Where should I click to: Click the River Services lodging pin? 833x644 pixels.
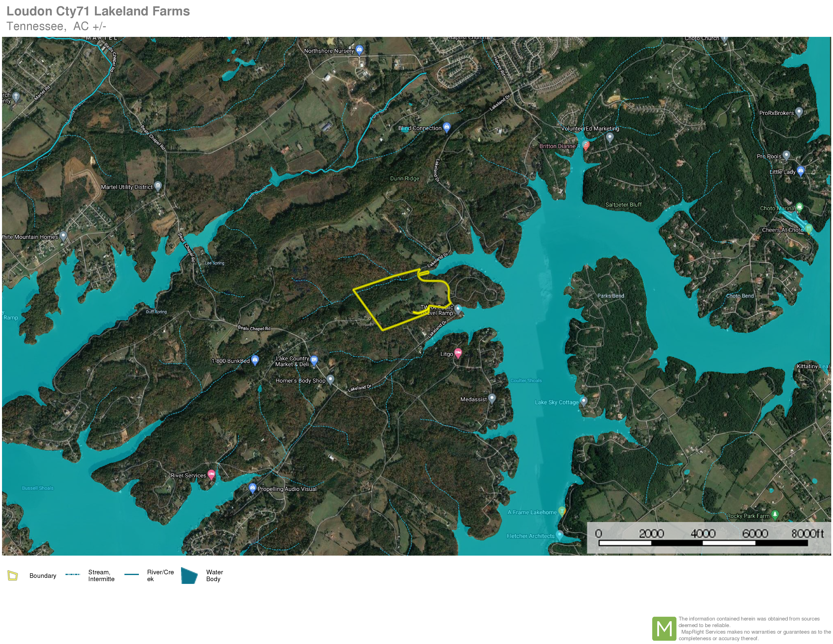tap(211, 474)
